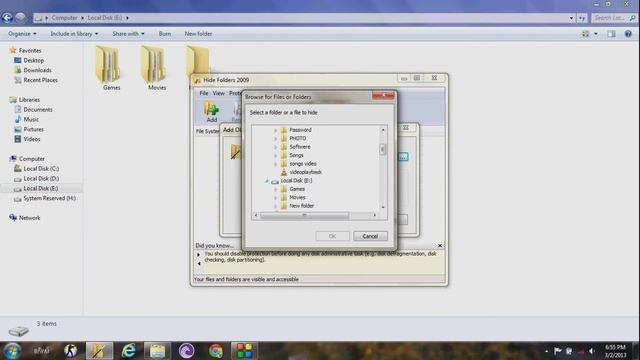Viewport: 640px width, 360px height.
Task: Select the Software folder in the tree
Action: pyautogui.click(x=300, y=147)
